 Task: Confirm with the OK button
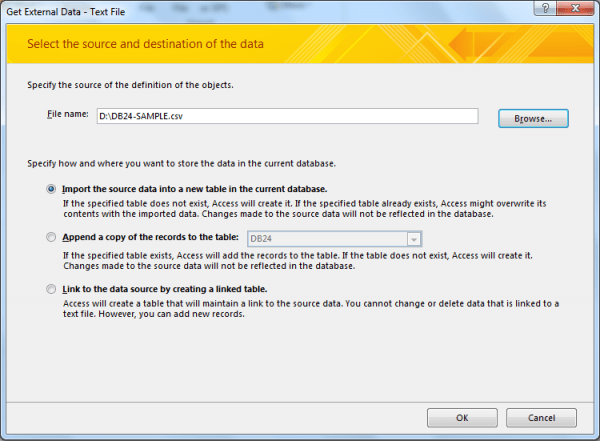pyautogui.click(x=461, y=417)
